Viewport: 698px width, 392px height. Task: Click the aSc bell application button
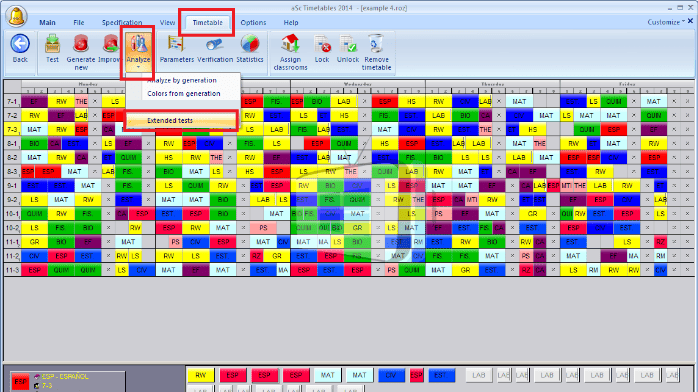[x=16, y=16]
